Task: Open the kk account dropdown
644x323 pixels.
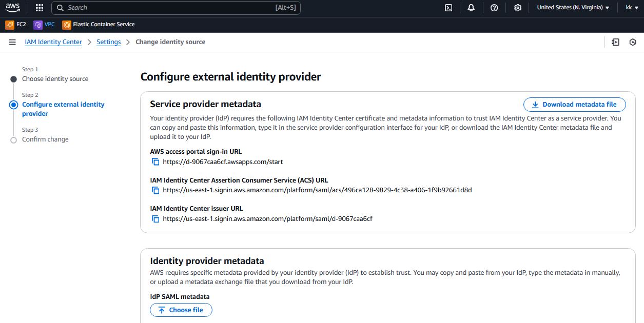Action: tap(632, 8)
